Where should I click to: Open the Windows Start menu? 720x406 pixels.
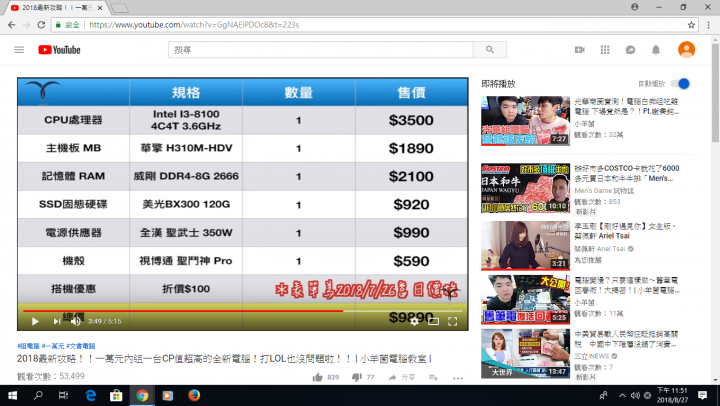pos(12,395)
